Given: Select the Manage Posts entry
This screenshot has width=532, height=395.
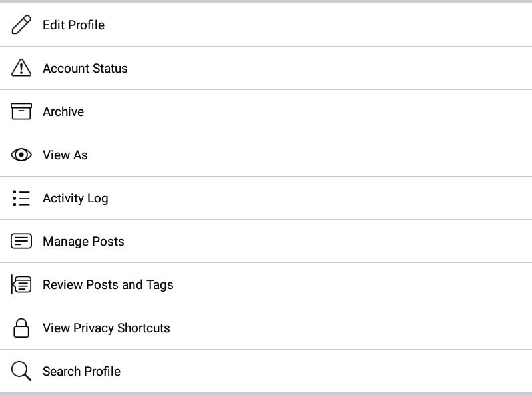Looking at the screenshot, I should point(83,241).
